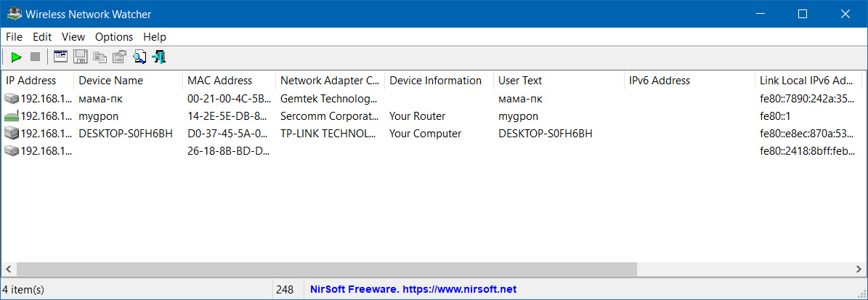The width and height of the screenshot is (868, 300).
Task: Click the horizontal scrollbar left arrow
Action: [x=8, y=269]
